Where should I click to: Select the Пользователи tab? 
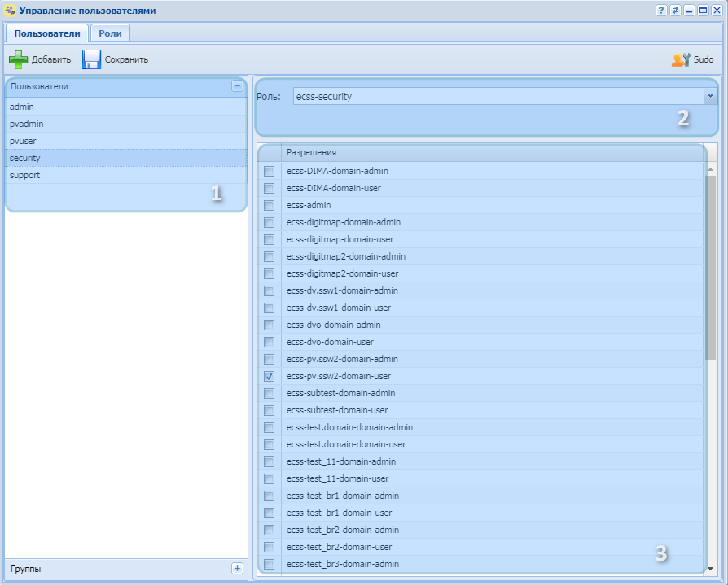pos(47,33)
